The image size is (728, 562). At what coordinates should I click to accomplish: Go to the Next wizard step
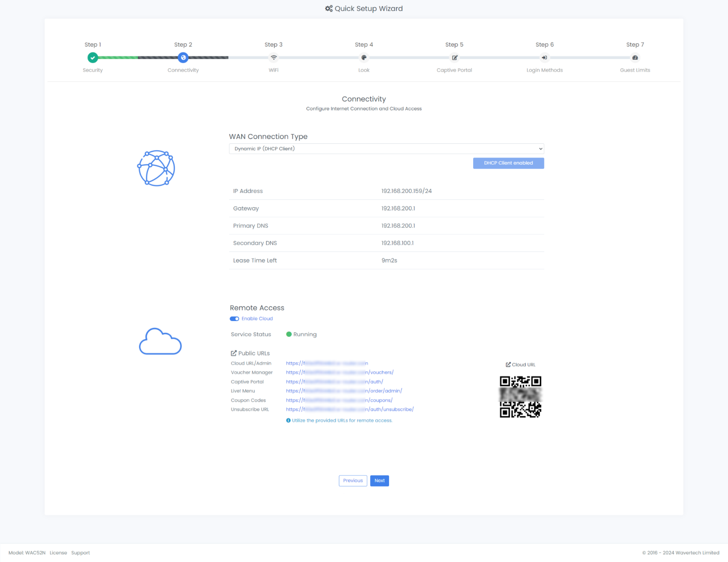coord(380,481)
